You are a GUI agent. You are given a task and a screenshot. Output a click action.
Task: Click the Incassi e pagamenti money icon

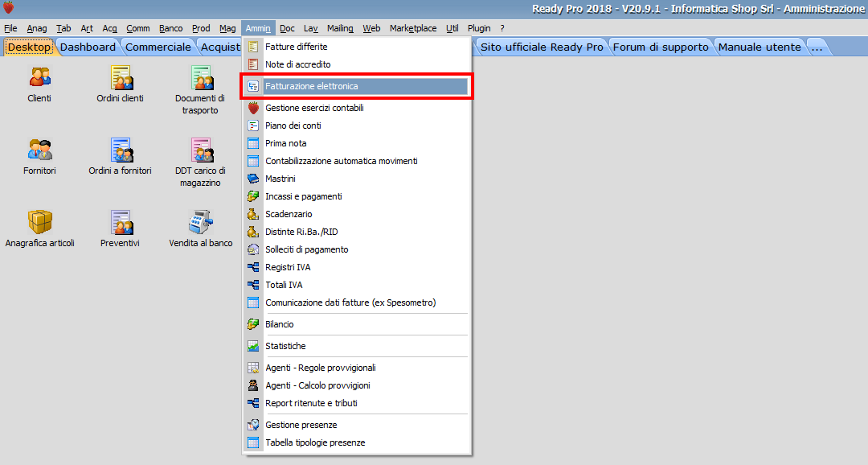[x=253, y=196]
